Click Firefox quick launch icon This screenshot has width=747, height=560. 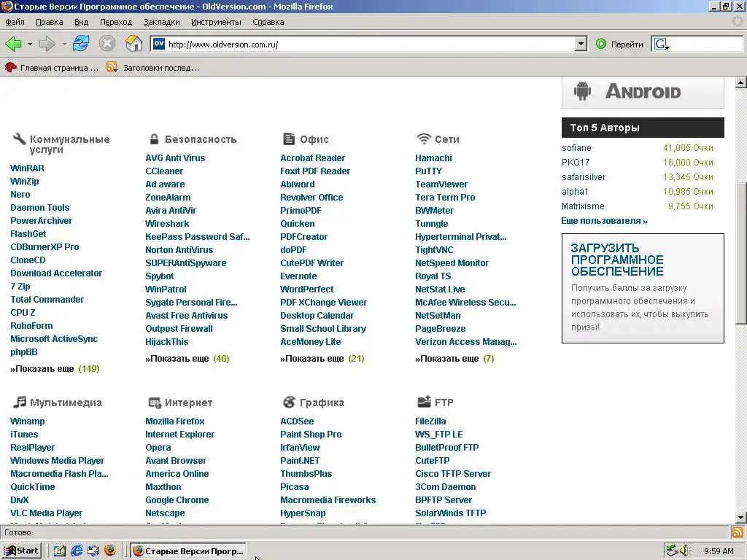(x=110, y=551)
